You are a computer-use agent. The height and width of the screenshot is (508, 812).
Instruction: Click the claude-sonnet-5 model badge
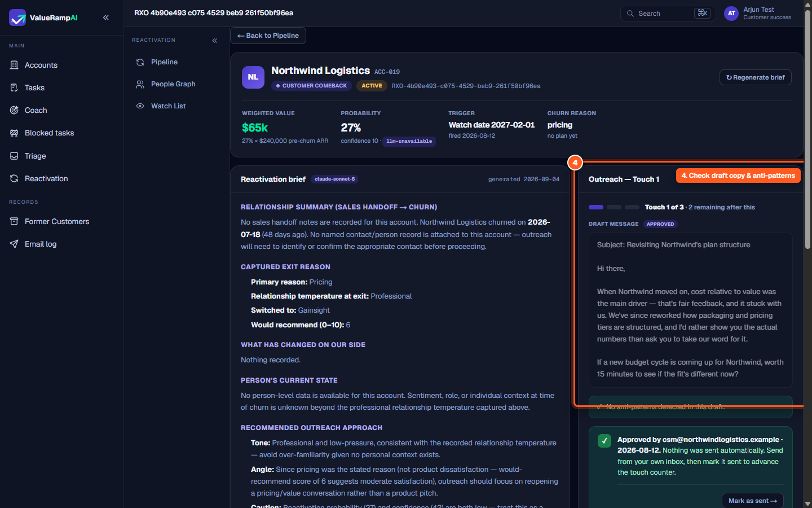coord(334,179)
